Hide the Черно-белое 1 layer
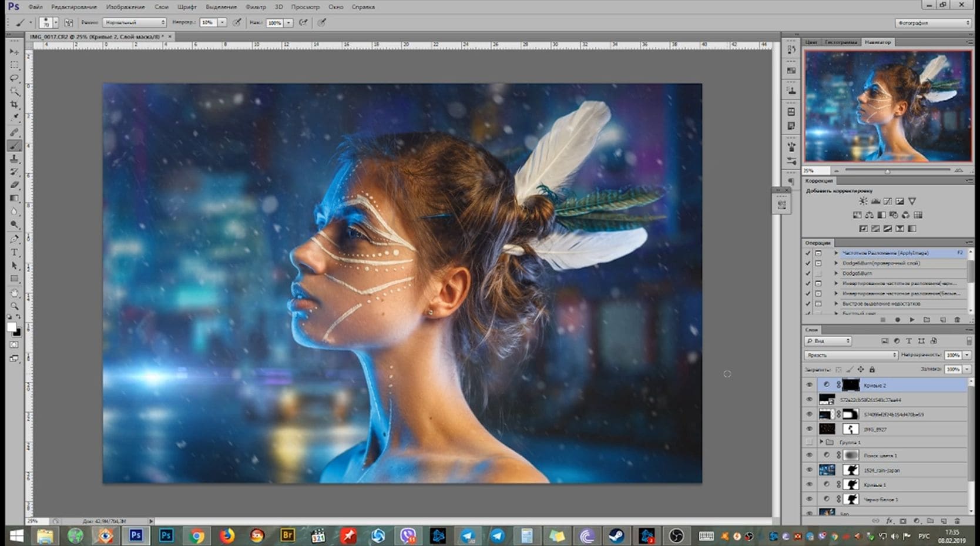This screenshot has width=980, height=546. pyautogui.click(x=810, y=500)
